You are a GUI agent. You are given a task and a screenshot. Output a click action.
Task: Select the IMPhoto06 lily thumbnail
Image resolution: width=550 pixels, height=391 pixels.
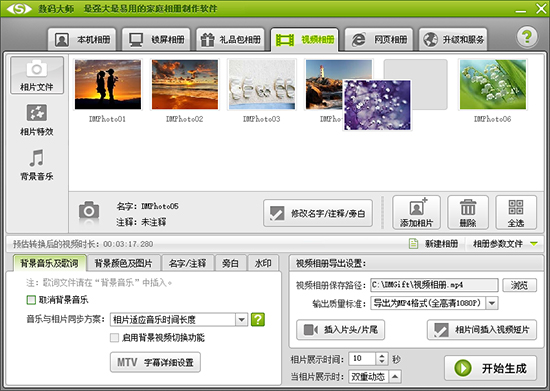pyautogui.click(x=492, y=85)
